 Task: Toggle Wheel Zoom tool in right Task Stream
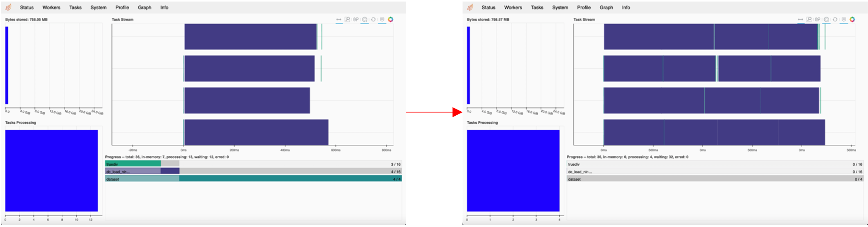827,19
